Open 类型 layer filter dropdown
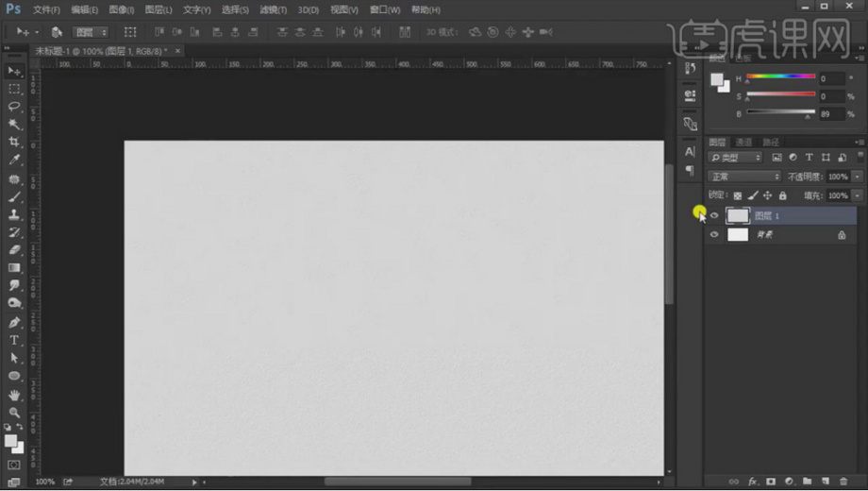868x491 pixels. coord(735,158)
